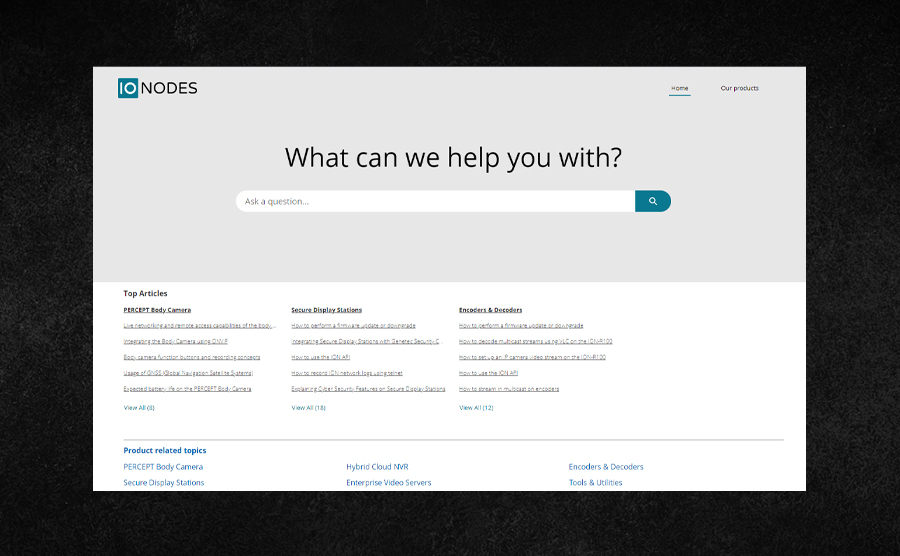Screen dimensions: 900x556
Task: Expand View All (18) Secure Display articles
Action: pyautogui.click(x=308, y=408)
